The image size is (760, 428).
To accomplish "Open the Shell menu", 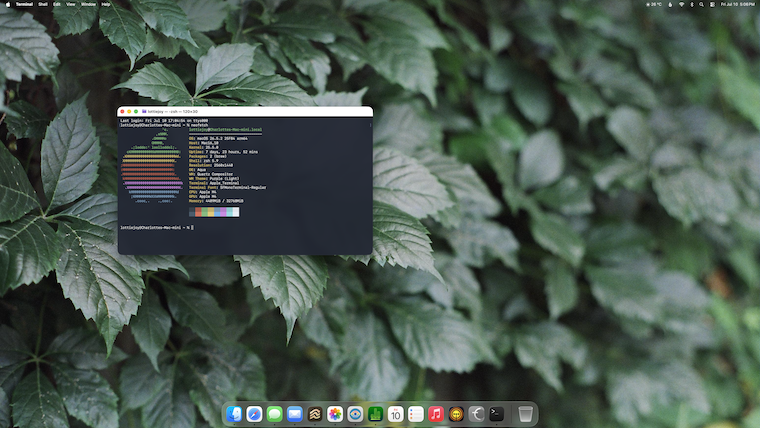I will click(43, 4).
